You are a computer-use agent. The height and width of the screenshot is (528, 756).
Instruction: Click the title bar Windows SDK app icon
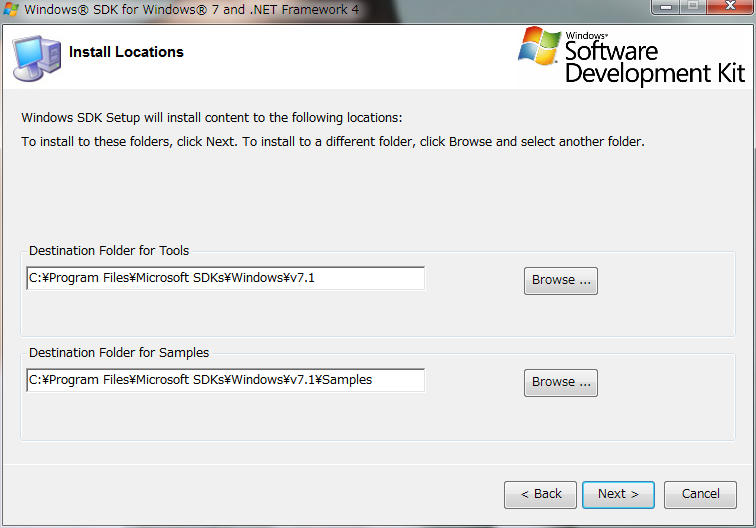[x=11, y=9]
